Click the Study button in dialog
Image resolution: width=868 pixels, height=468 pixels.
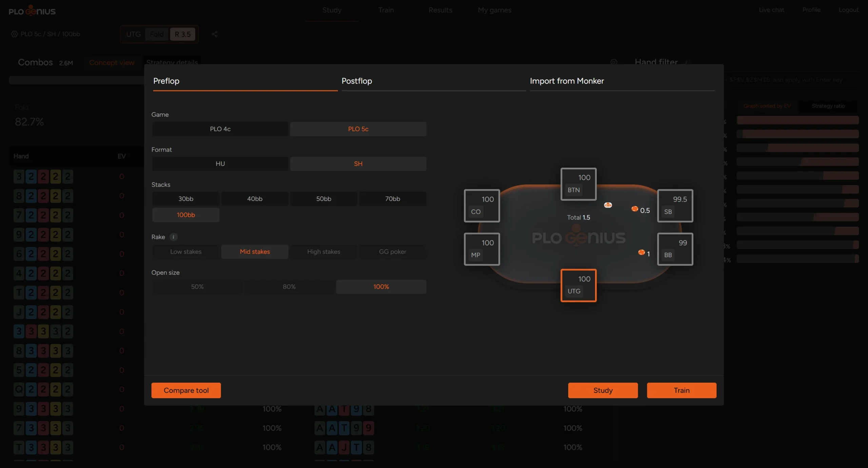pos(603,390)
